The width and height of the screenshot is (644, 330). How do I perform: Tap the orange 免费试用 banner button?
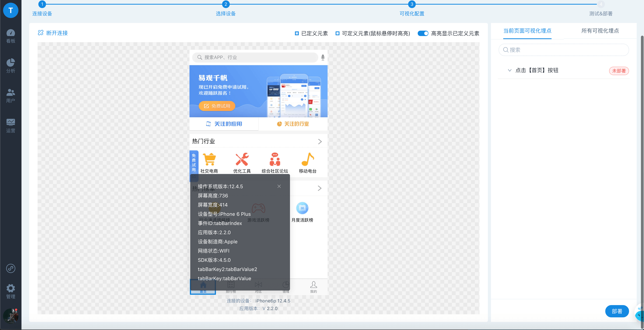point(217,106)
